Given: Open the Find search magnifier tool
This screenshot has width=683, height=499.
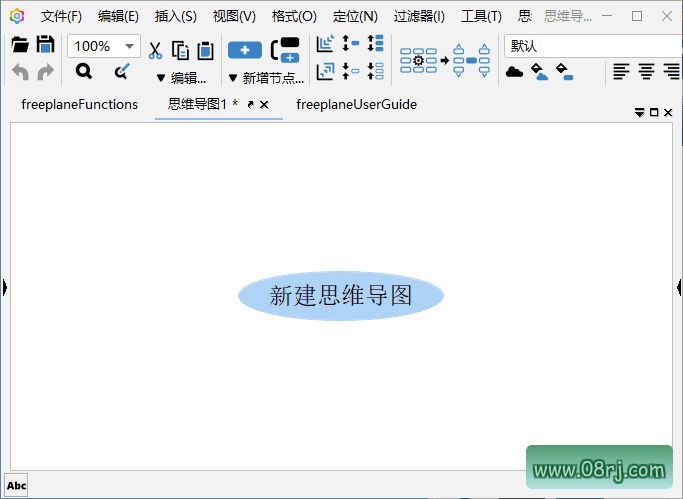Looking at the screenshot, I should point(84,71).
